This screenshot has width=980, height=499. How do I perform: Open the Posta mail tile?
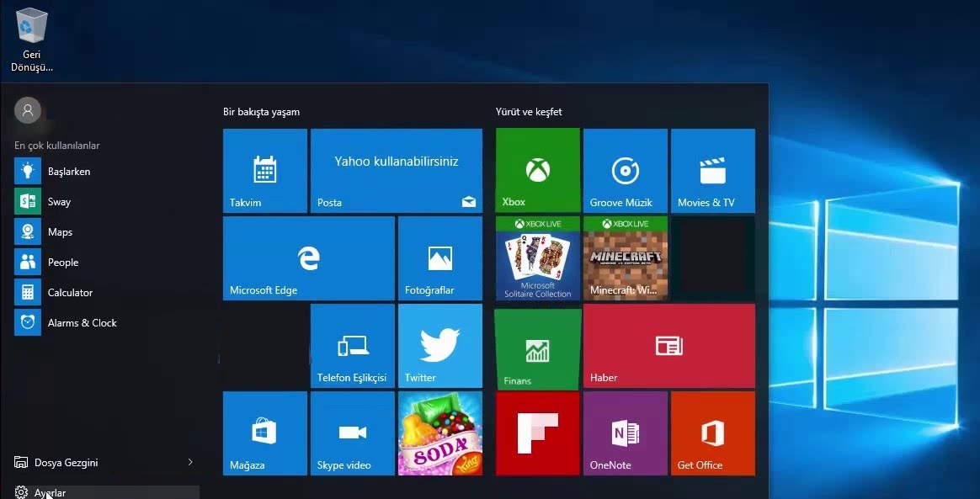click(397, 171)
